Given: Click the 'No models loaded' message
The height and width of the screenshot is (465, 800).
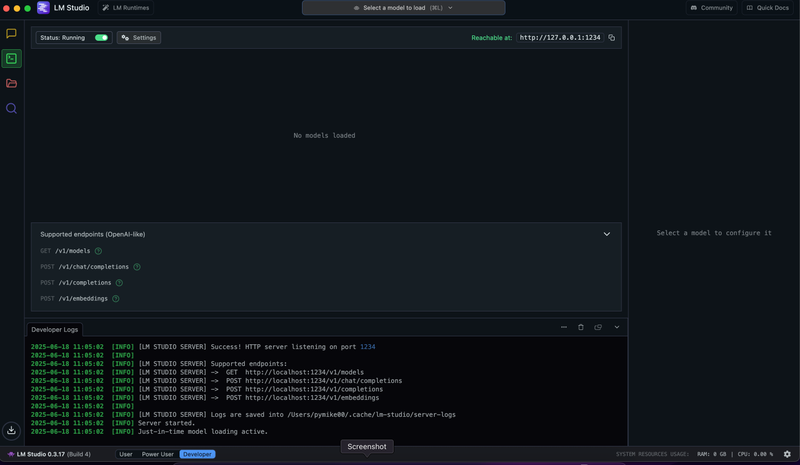Looking at the screenshot, I should pyautogui.click(x=324, y=136).
